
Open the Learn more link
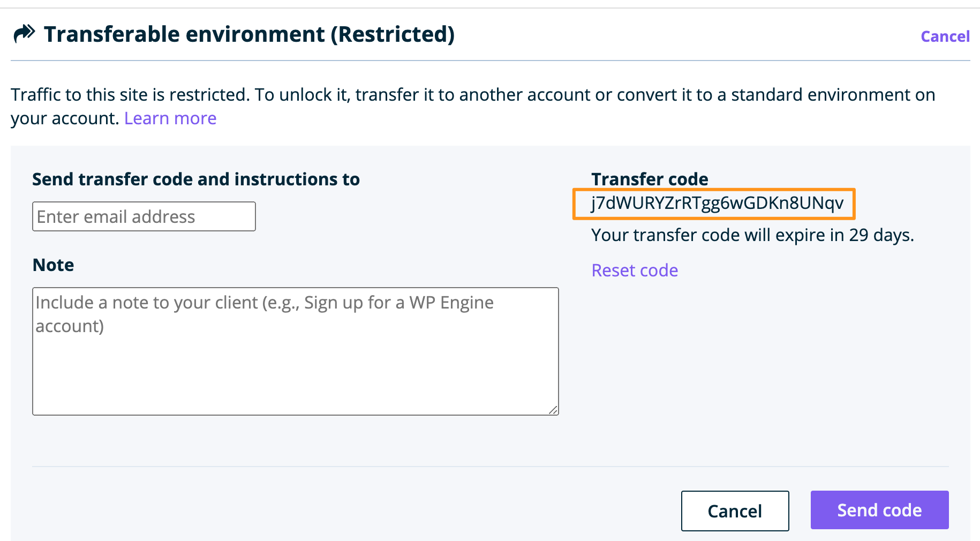pos(170,118)
